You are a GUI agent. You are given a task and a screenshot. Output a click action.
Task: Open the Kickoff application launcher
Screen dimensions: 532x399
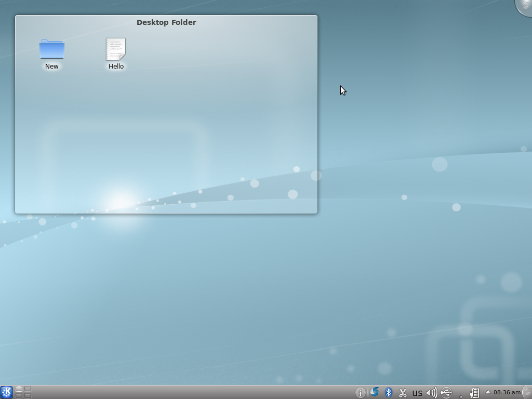point(6,391)
